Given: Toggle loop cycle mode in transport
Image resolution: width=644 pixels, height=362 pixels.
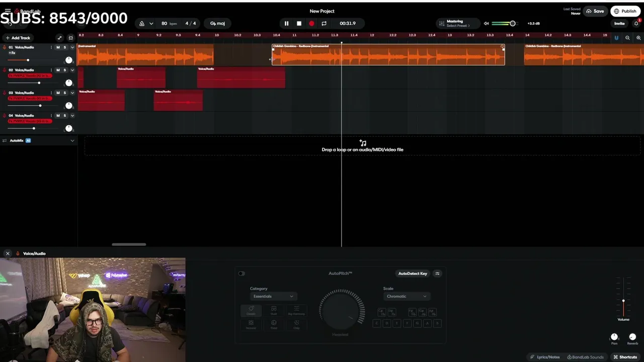Looking at the screenshot, I should point(324,23).
